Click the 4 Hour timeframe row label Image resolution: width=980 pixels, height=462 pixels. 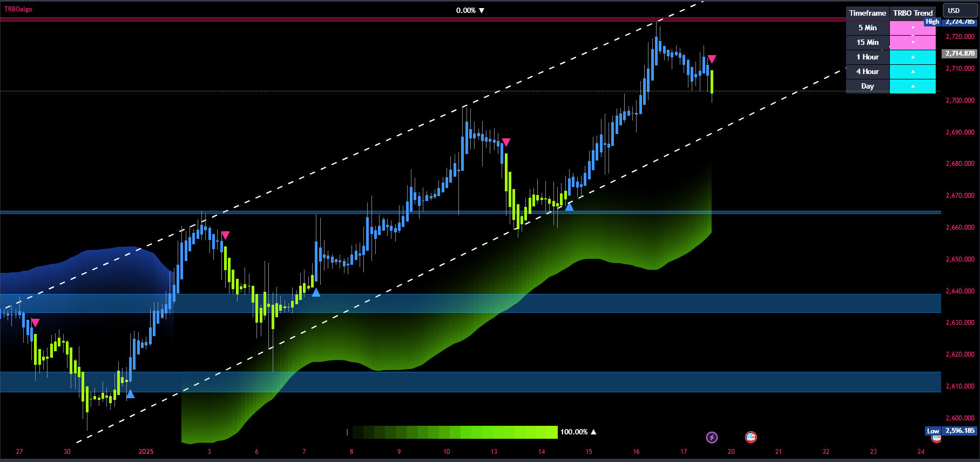868,71
